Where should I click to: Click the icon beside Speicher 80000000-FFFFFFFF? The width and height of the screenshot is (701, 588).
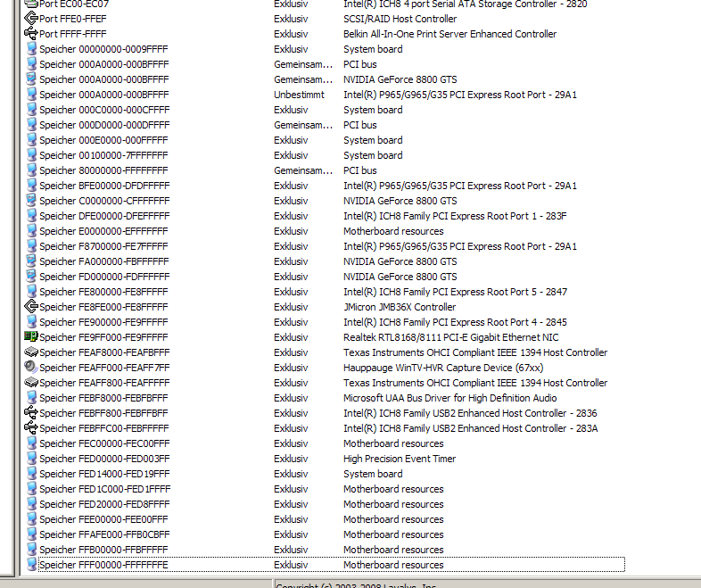click(x=32, y=170)
